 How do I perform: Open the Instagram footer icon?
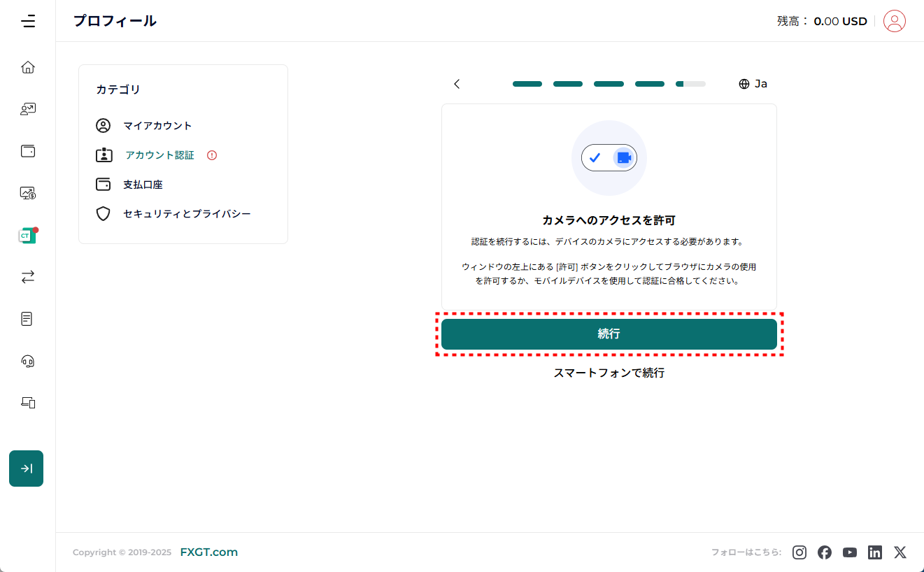coord(799,552)
